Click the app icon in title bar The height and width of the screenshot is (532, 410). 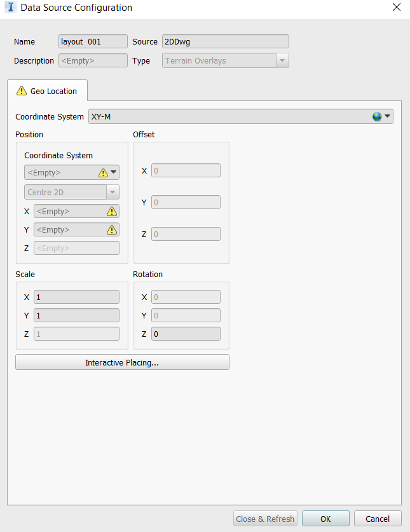[x=11, y=7]
